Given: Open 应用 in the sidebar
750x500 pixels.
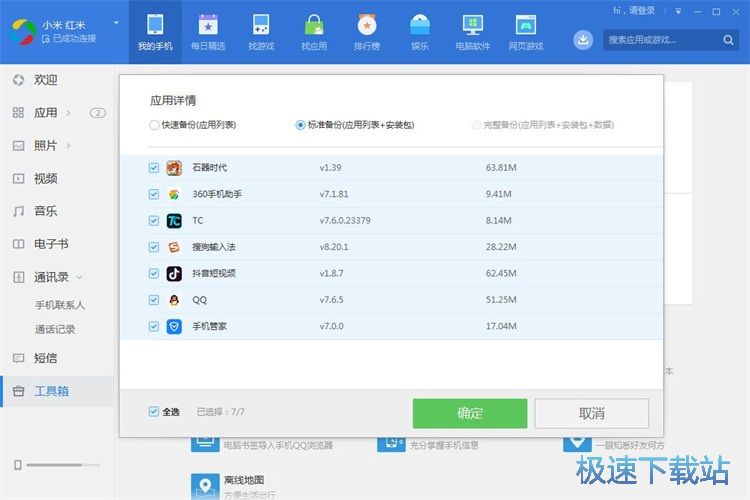Looking at the screenshot, I should point(45,113).
